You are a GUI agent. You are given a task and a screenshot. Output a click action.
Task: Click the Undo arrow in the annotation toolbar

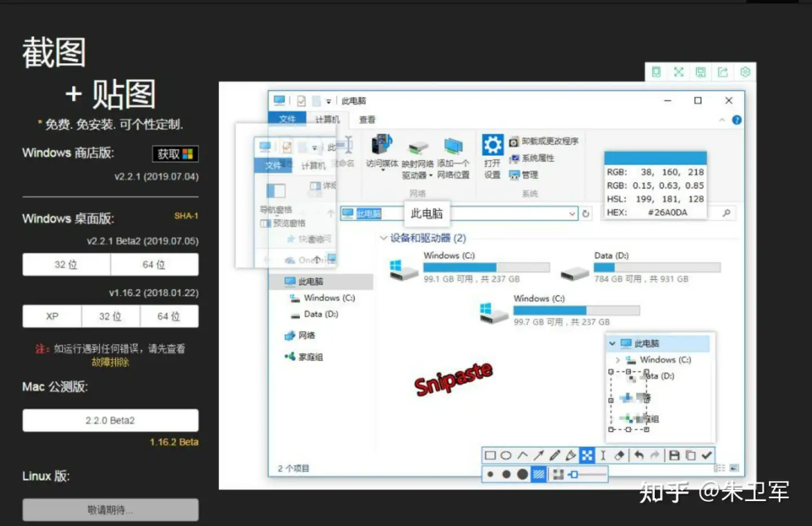click(x=639, y=455)
